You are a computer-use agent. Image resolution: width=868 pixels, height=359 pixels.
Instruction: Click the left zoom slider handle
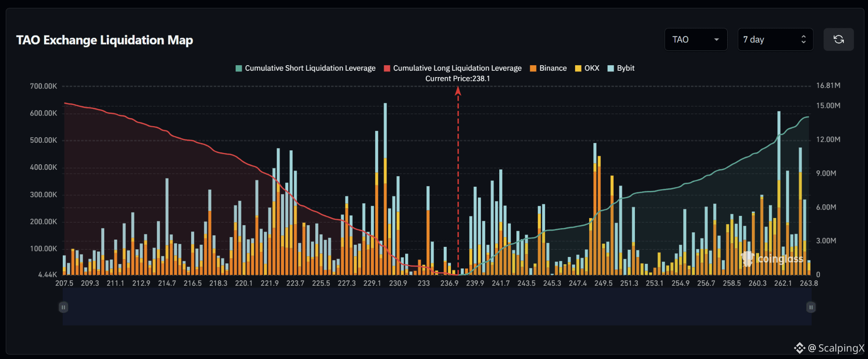[63, 307]
